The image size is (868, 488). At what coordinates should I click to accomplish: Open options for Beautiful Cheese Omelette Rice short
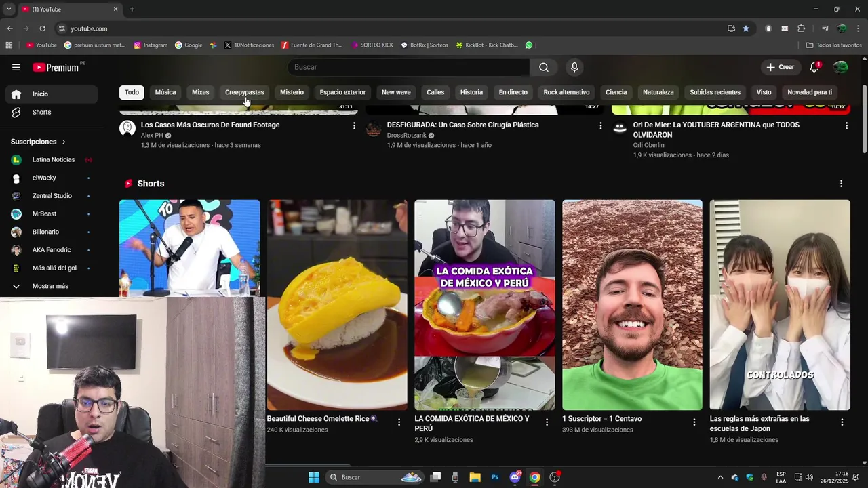(399, 422)
